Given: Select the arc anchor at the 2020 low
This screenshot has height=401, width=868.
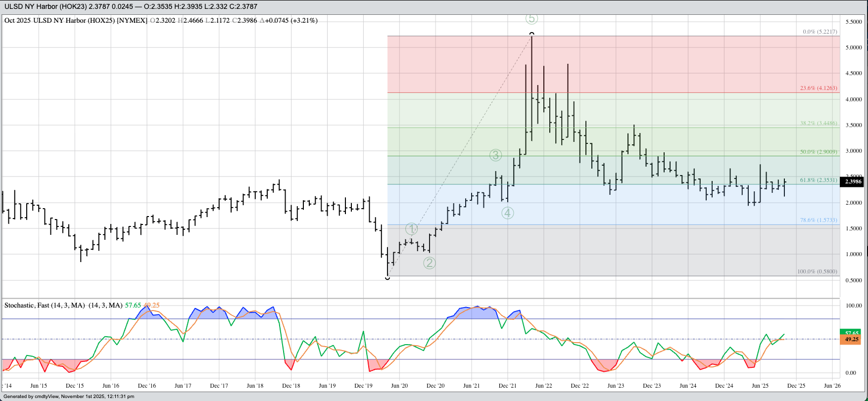Looking at the screenshot, I should click(x=387, y=278).
